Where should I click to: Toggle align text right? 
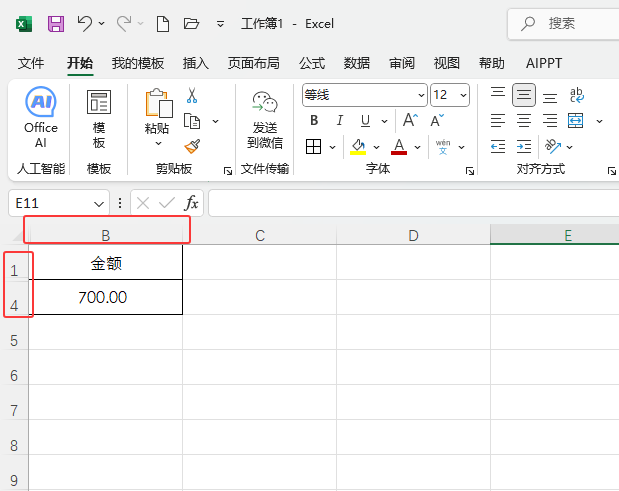550,120
